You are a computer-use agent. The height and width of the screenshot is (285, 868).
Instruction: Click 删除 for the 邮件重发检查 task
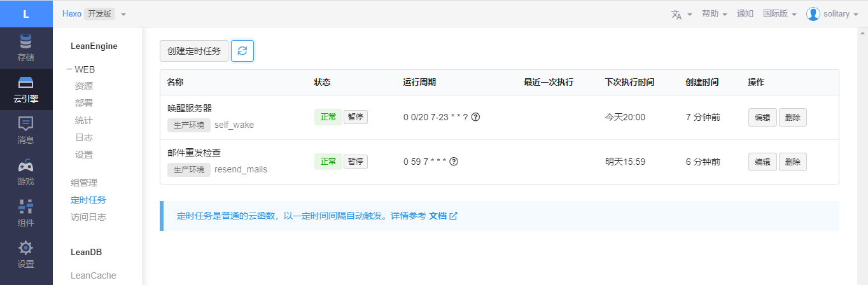coord(793,162)
